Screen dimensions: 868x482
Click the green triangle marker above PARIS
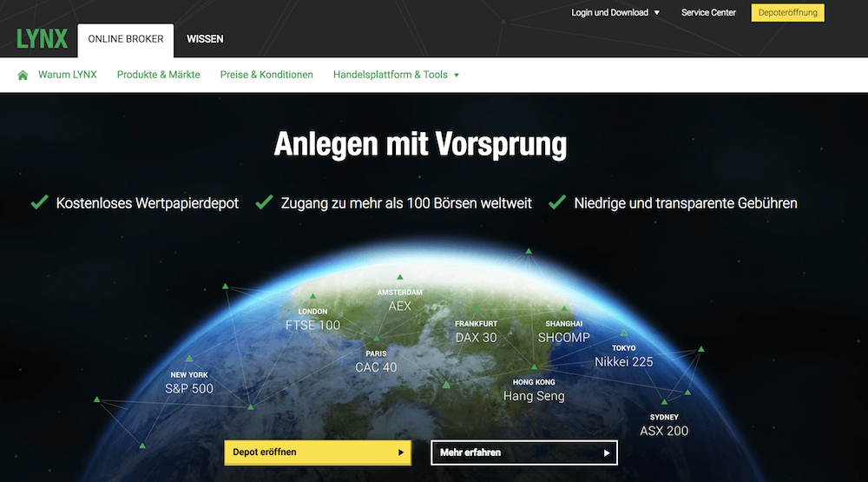376,338
